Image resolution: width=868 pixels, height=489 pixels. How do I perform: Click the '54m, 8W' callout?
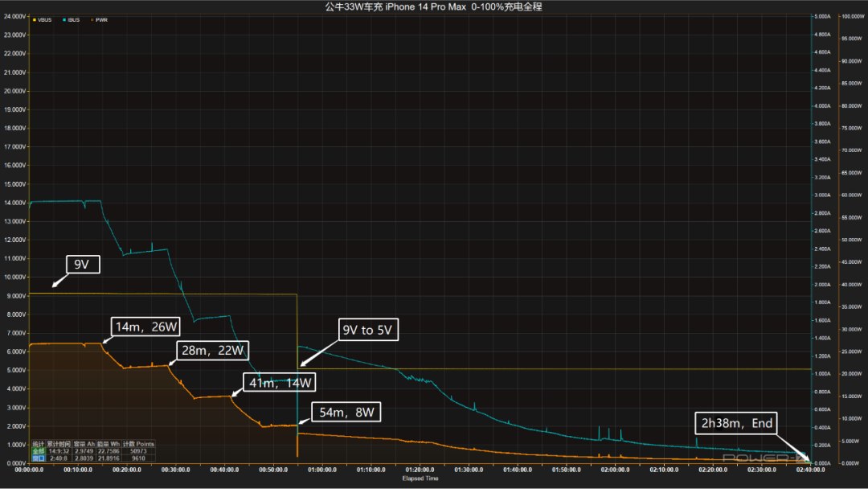click(346, 413)
